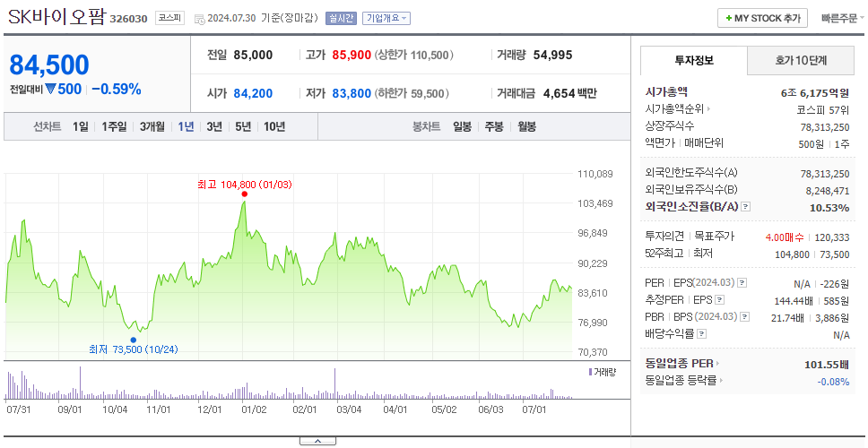Click the 최저 73,500 (10/24) chart label

(x=134, y=349)
